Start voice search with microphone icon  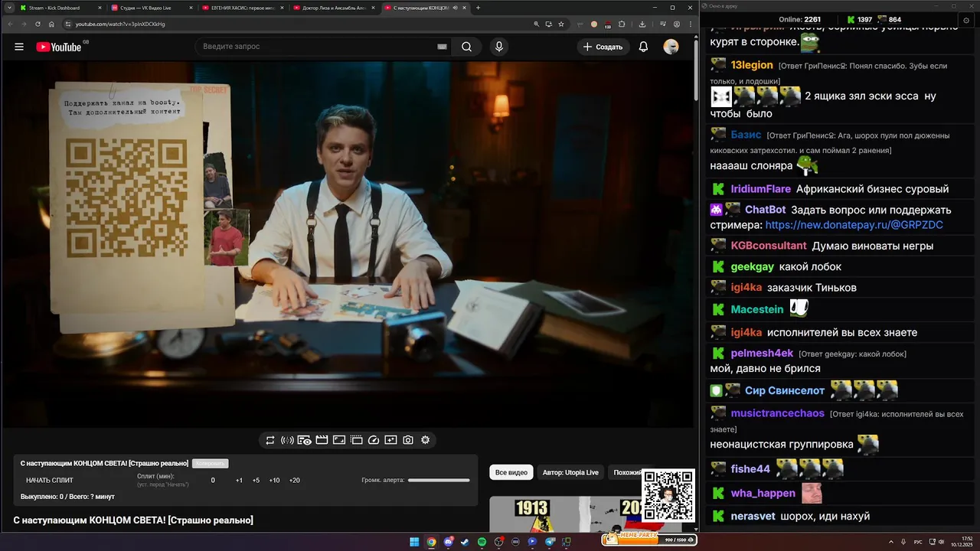click(x=499, y=47)
